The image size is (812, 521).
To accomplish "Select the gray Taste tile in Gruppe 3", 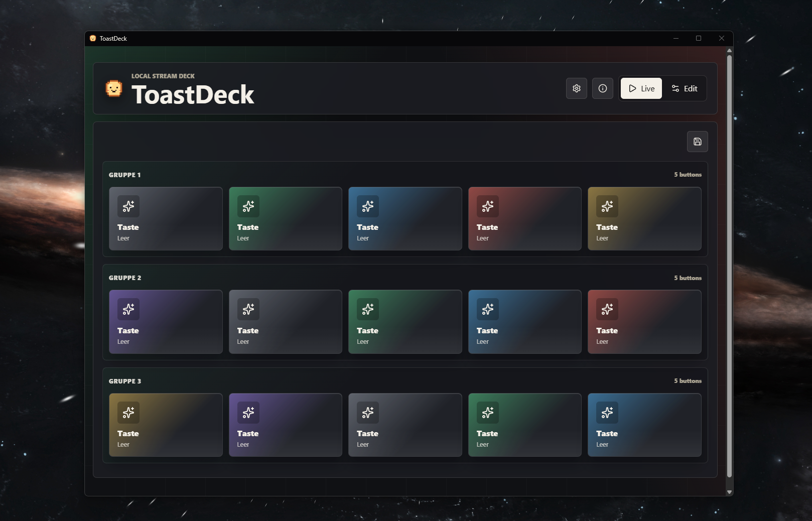I will pyautogui.click(x=405, y=425).
